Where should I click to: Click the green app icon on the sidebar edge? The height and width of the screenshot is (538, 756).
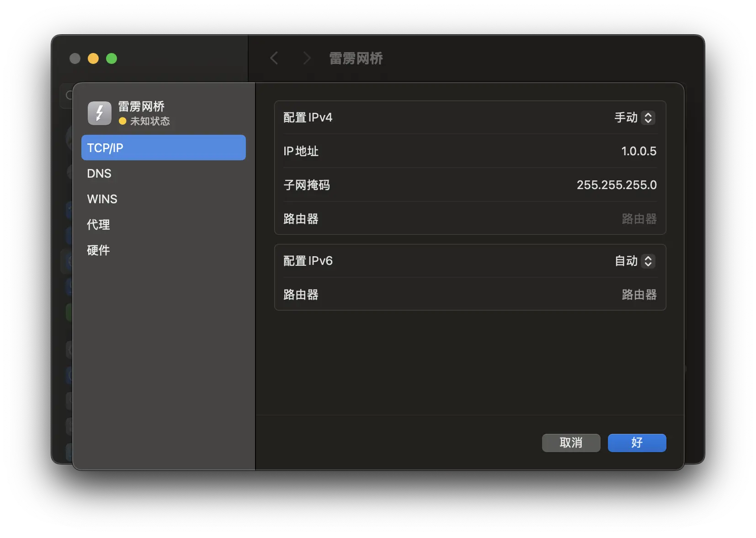69,312
